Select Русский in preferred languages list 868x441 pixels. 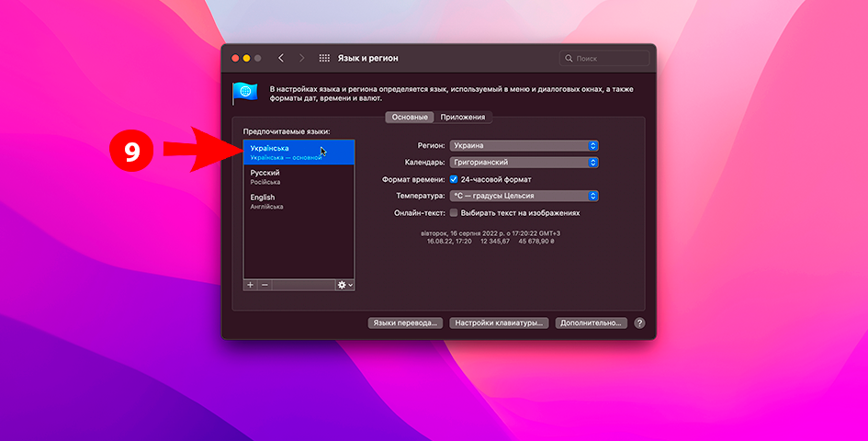[299, 176]
